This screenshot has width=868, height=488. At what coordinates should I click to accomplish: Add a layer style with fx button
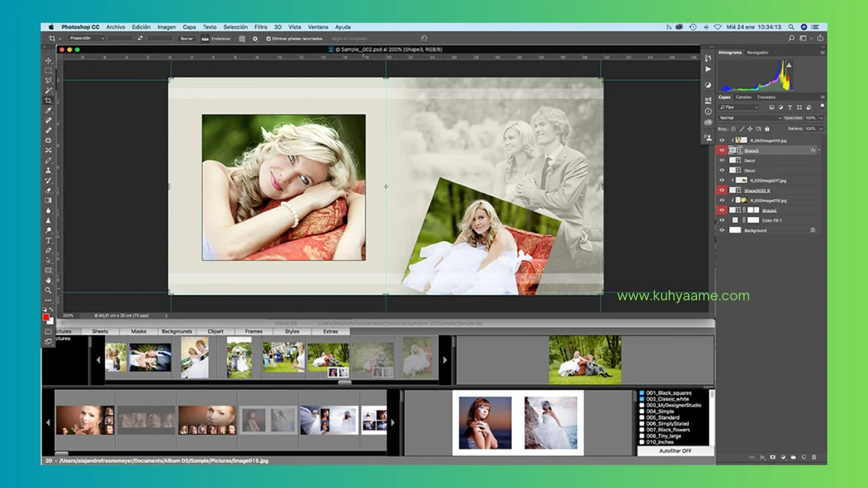click(762, 457)
